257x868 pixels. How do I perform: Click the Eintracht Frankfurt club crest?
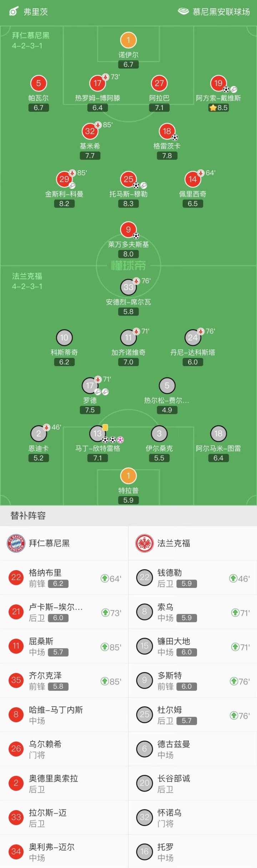tap(145, 543)
